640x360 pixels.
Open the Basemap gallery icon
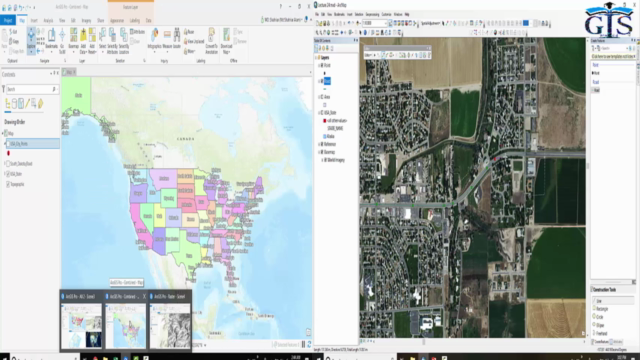(73, 36)
